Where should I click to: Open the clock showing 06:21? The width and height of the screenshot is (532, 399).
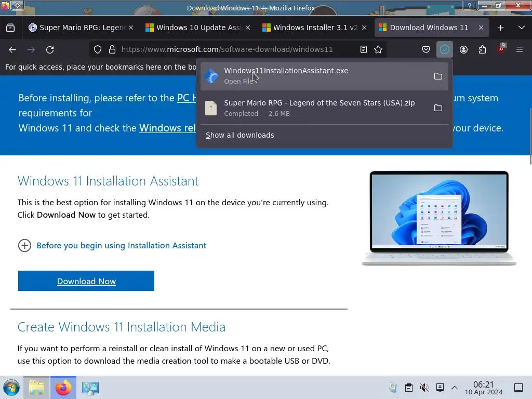(x=484, y=388)
